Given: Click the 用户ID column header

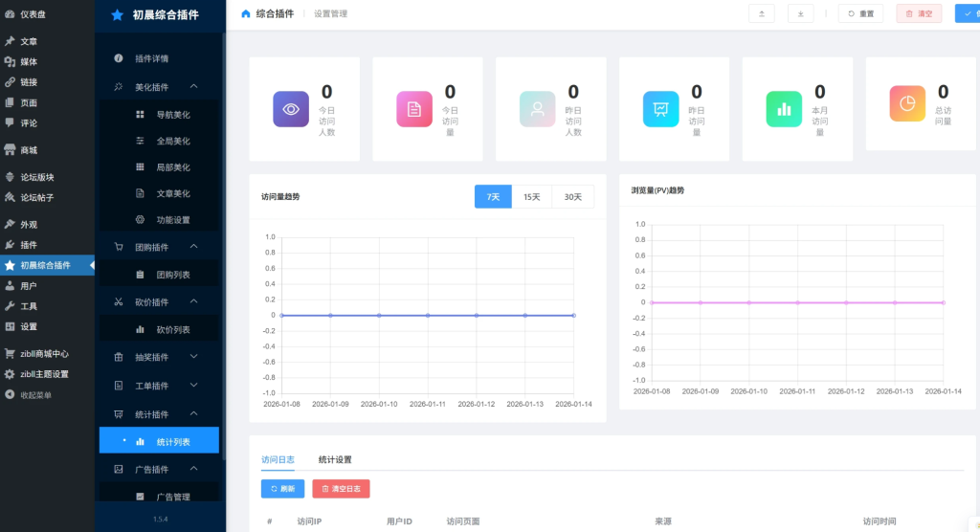Looking at the screenshot, I should [x=399, y=521].
